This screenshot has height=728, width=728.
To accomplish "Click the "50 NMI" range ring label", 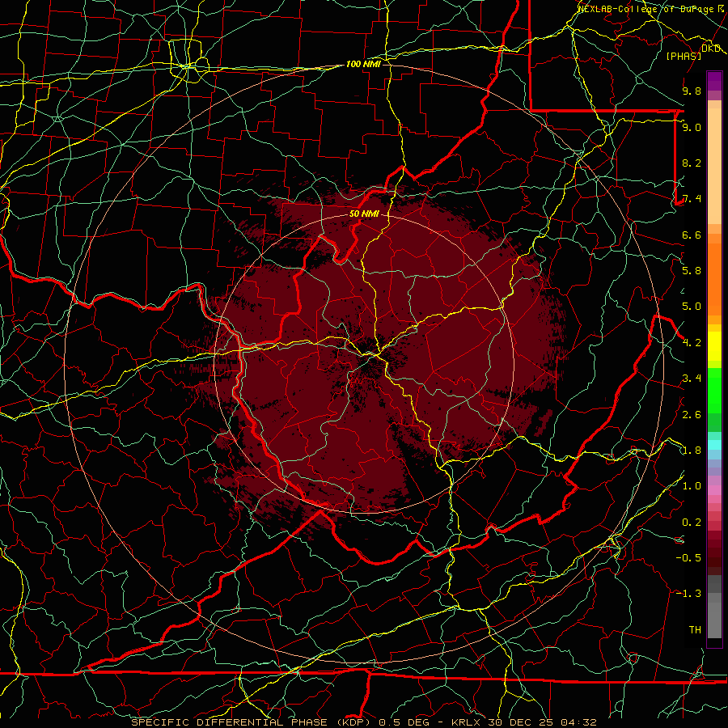I will [x=364, y=214].
